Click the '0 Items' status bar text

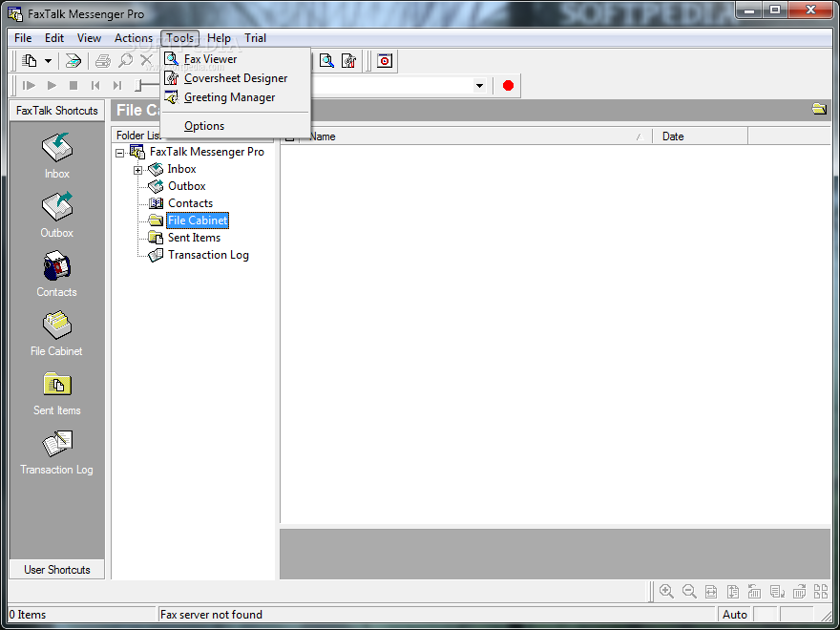[x=28, y=615]
